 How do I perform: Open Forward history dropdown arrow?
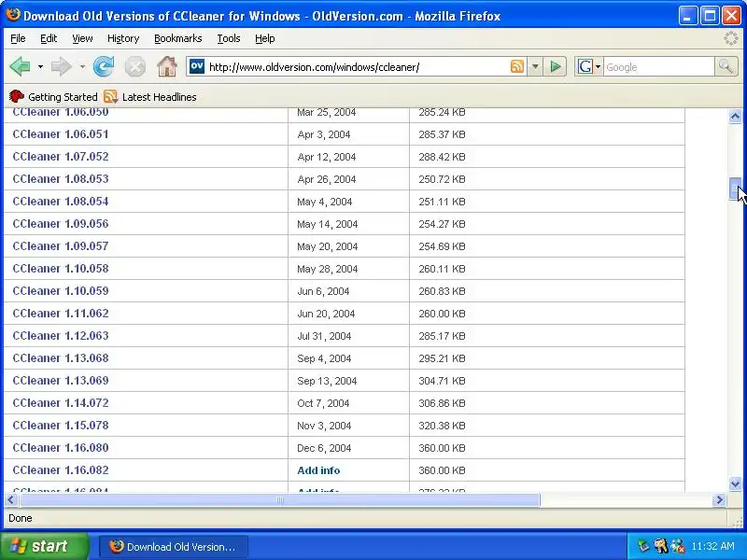pos(82,66)
